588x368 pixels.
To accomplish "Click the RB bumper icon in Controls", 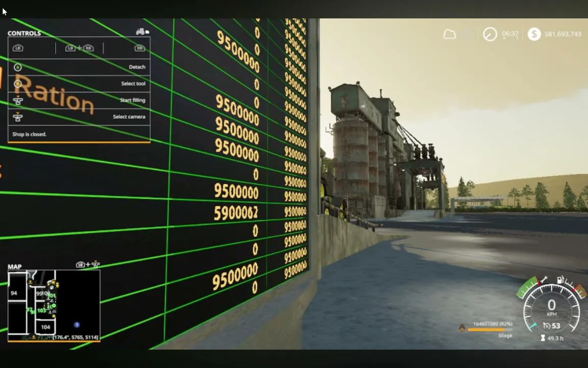I will tap(140, 48).
